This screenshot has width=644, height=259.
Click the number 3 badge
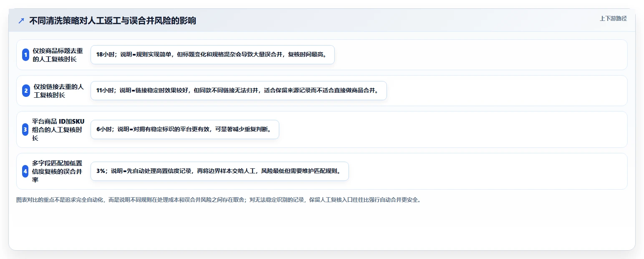[x=25, y=129]
